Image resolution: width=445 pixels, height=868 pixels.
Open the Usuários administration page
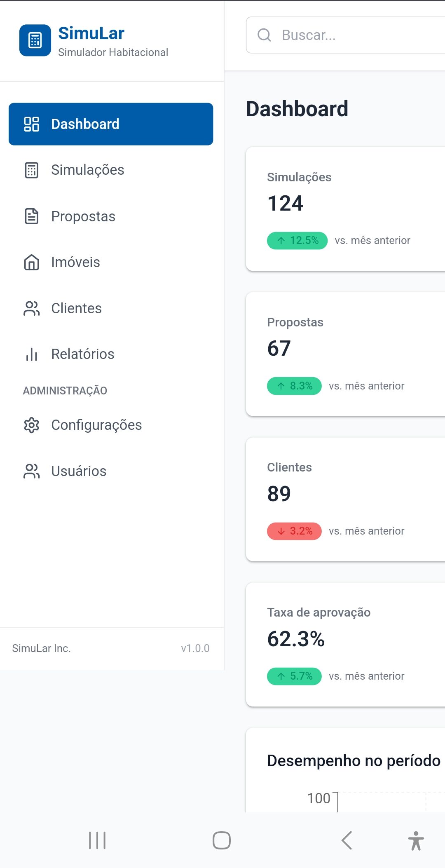[x=79, y=471]
